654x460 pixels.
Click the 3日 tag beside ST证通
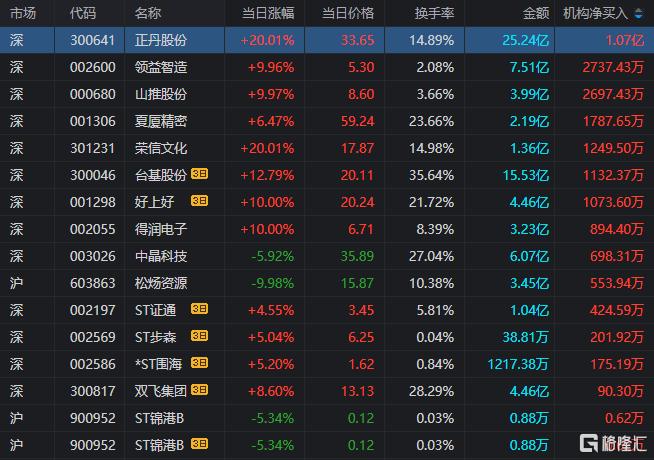200,310
